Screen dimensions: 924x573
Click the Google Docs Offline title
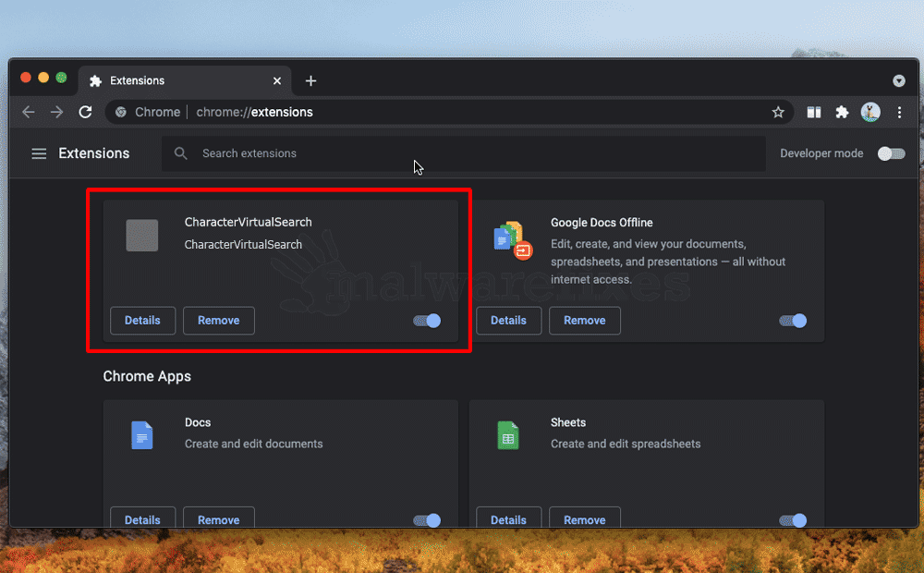pos(602,222)
